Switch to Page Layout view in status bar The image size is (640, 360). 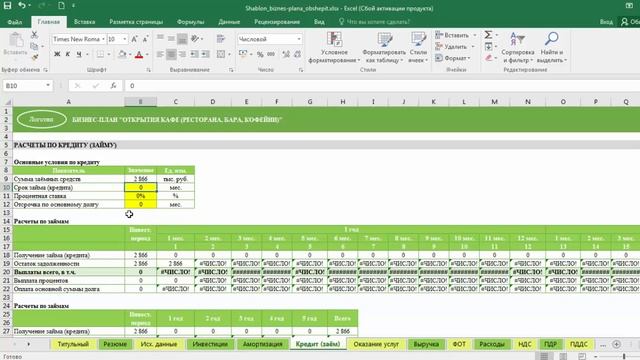563,356
